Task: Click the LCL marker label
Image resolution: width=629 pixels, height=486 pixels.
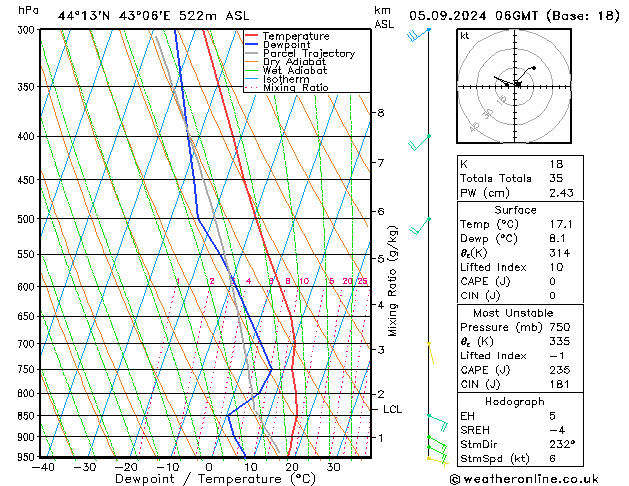Action: pyautogui.click(x=392, y=409)
